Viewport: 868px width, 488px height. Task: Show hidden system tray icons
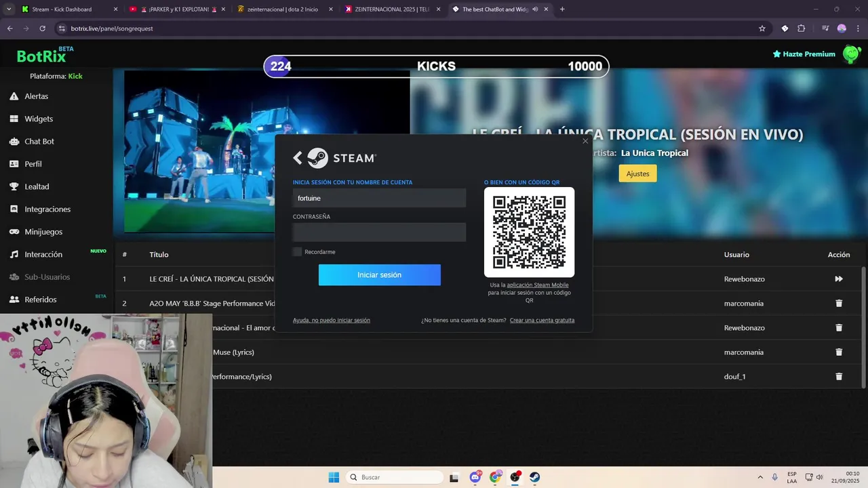pyautogui.click(x=760, y=477)
